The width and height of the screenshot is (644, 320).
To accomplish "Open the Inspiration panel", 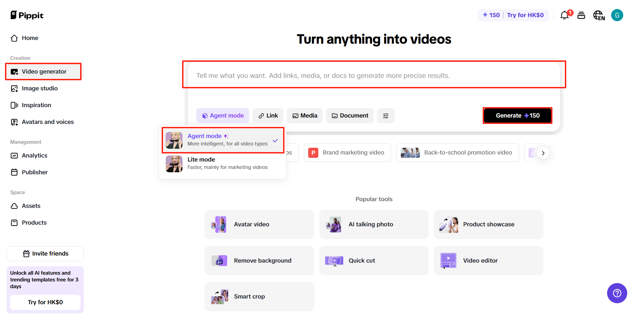I will tap(36, 105).
